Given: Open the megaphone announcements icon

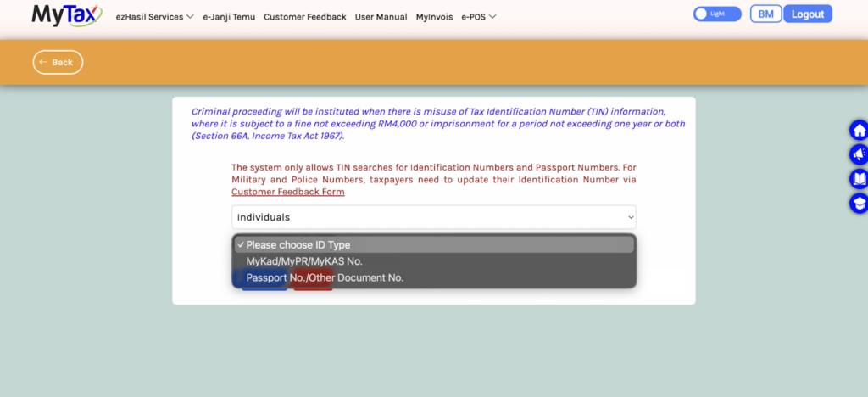Looking at the screenshot, I should point(858,154).
